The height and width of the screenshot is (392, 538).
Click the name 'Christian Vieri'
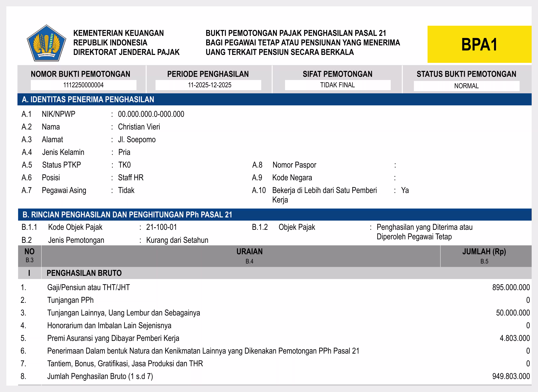[139, 127]
